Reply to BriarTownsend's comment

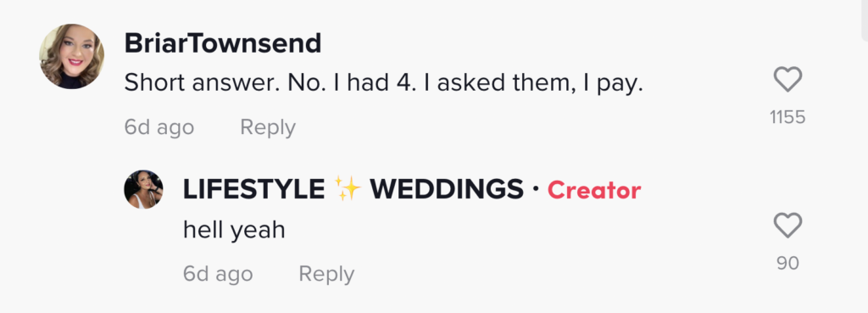268,127
